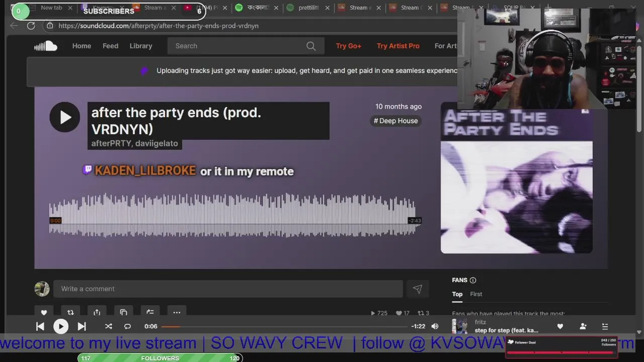Click the upload announcement banner text

[x=307, y=71]
